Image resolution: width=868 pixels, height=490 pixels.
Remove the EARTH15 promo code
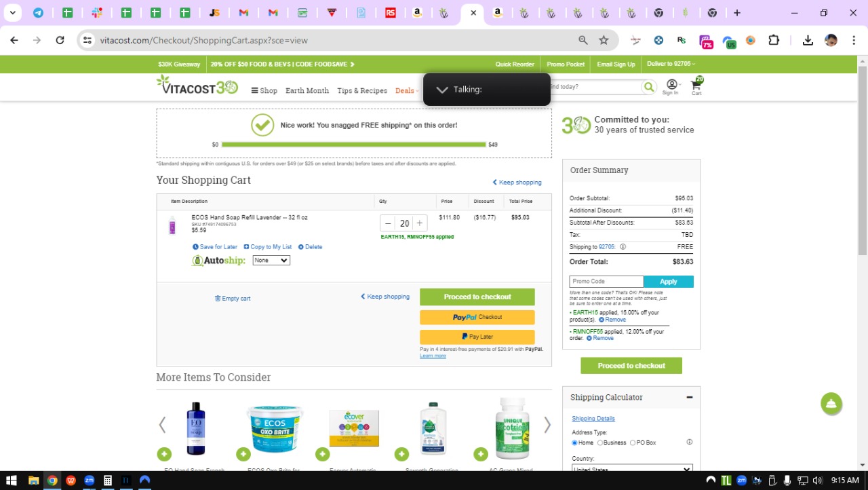(612, 320)
